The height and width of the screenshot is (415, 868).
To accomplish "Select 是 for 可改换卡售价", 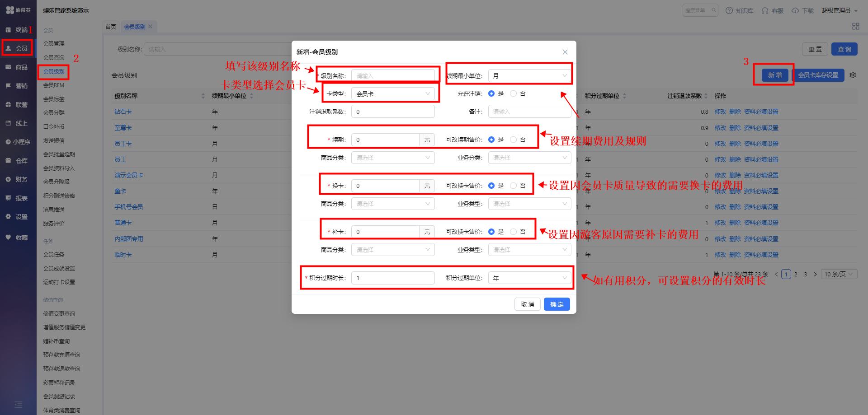I will coord(491,186).
